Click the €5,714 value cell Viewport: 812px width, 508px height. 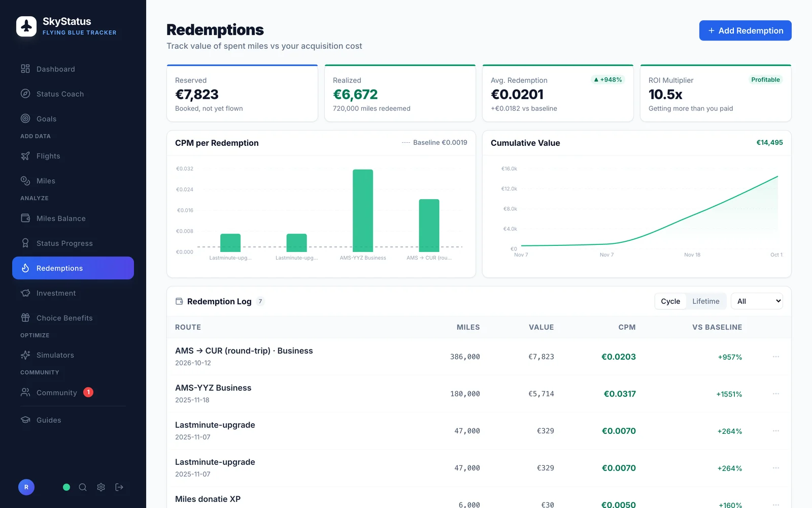(x=541, y=394)
